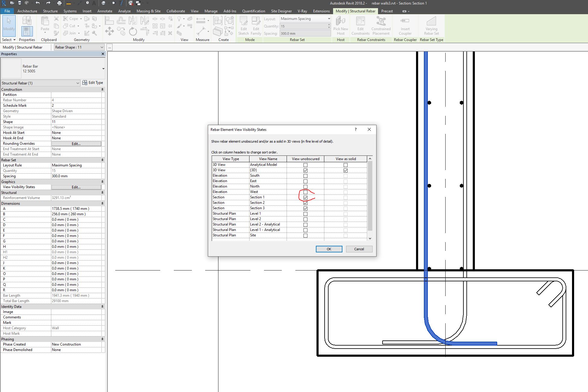This screenshot has height=392, width=588.
Task: Check View unobscured for Elevation South
Action: pyautogui.click(x=305, y=176)
